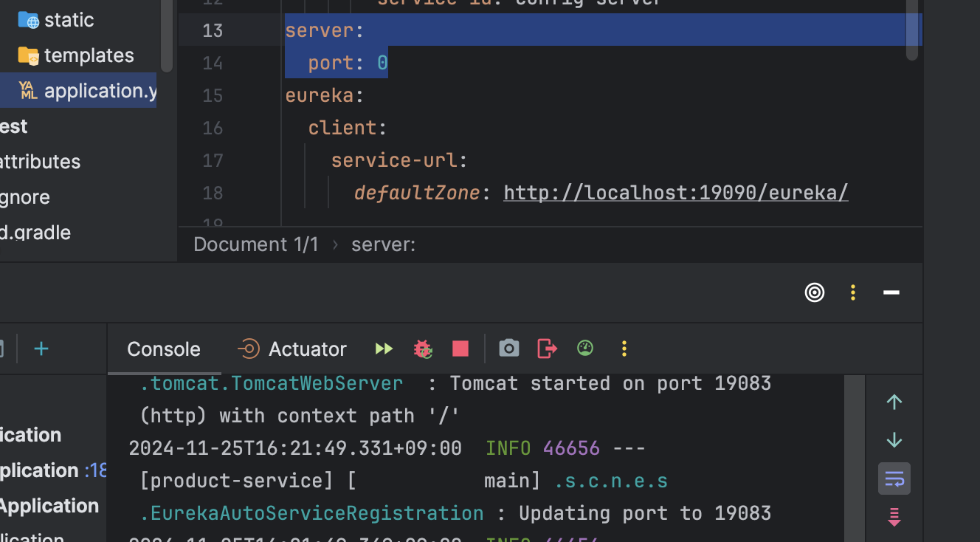Toggle soft-wrap in console
Image resolution: width=980 pixels, height=542 pixels.
[x=894, y=479]
